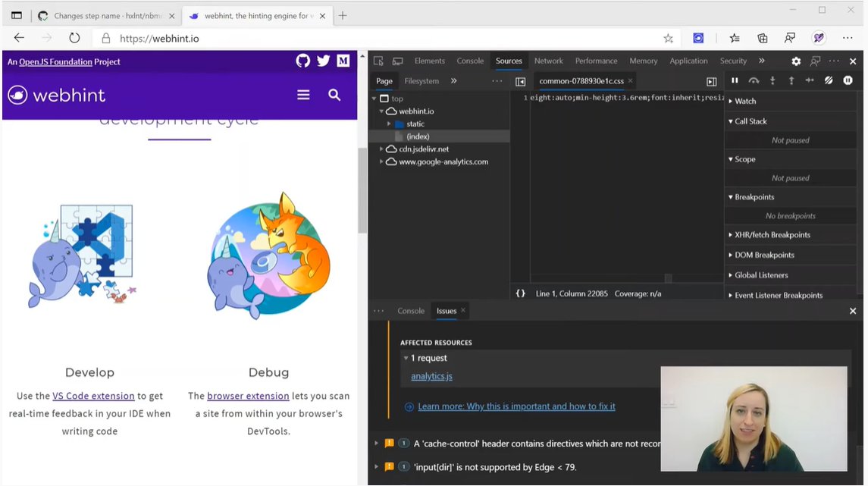Collapse the webhint.io domain node

tap(381, 111)
